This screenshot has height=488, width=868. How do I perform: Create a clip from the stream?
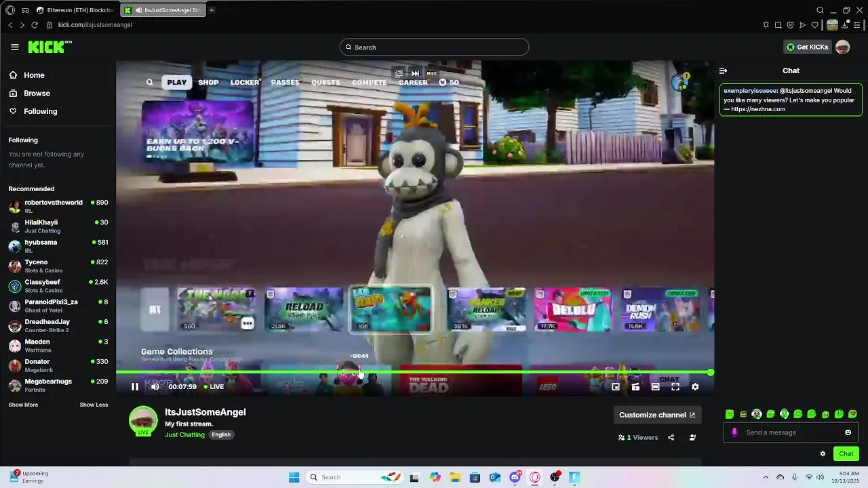[635, 386]
